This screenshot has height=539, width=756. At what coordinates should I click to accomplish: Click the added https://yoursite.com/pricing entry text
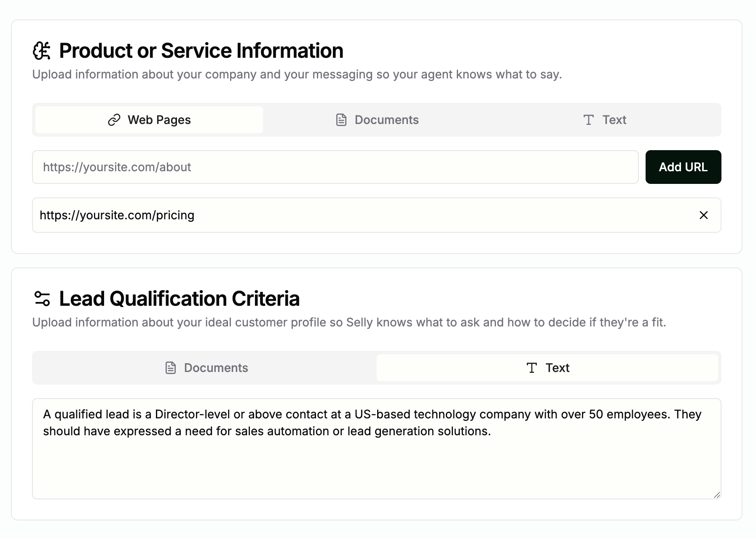tap(117, 215)
